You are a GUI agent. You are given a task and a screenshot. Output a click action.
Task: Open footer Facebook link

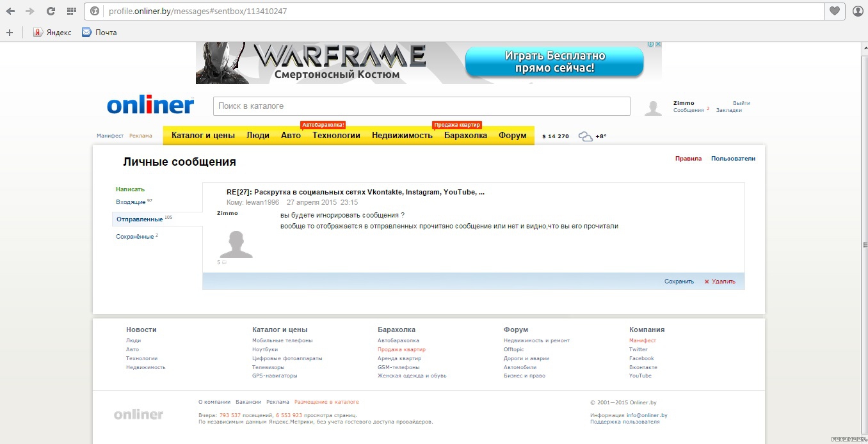(x=641, y=358)
